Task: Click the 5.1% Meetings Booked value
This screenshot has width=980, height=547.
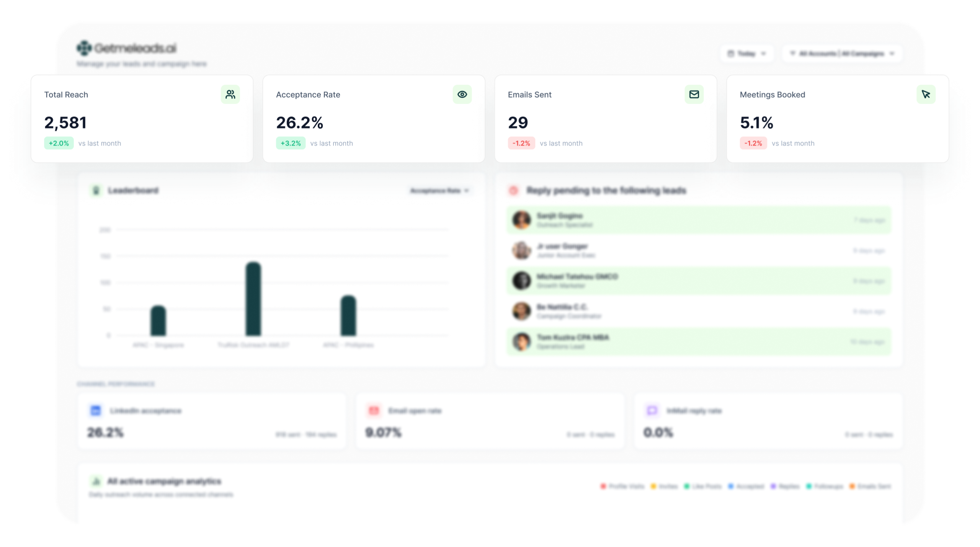Action: click(756, 122)
